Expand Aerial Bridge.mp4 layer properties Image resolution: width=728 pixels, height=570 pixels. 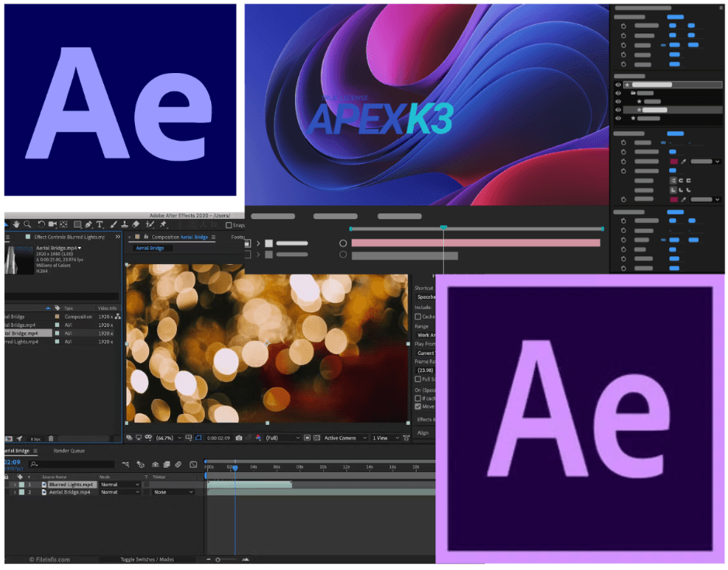point(15,492)
